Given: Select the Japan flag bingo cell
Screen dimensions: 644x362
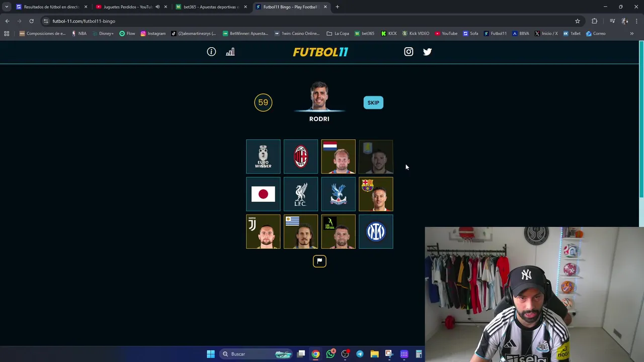Looking at the screenshot, I should [x=263, y=194].
